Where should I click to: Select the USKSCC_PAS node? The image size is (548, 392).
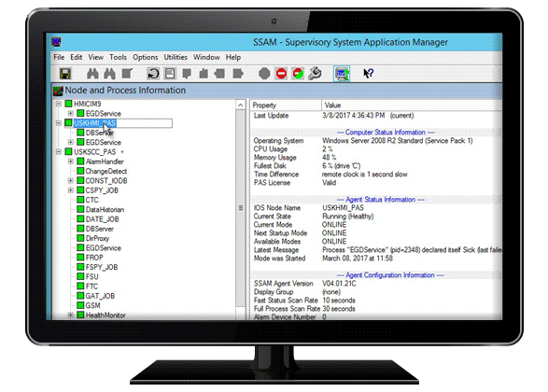pyautogui.click(x=94, y=152)
